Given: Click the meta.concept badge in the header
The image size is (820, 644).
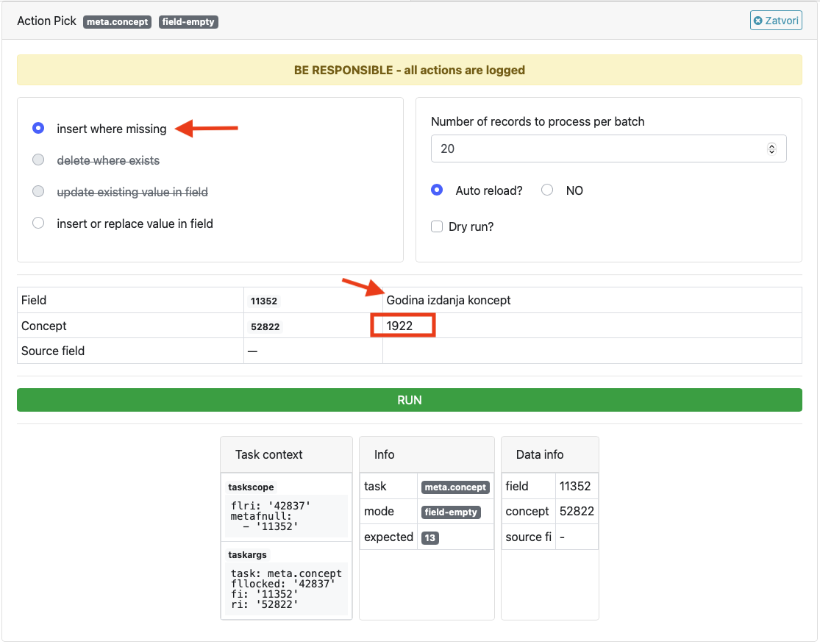Looking at the screenshot, I should pos(117,22).
